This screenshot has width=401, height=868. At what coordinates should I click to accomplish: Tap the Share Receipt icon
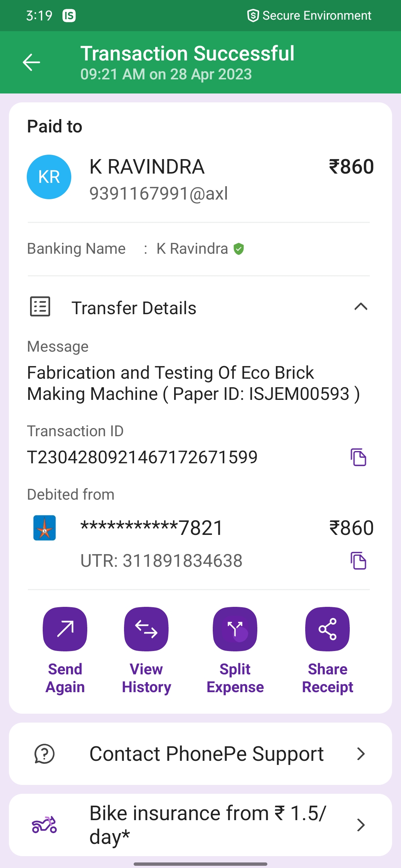click(x=327, y=629)
